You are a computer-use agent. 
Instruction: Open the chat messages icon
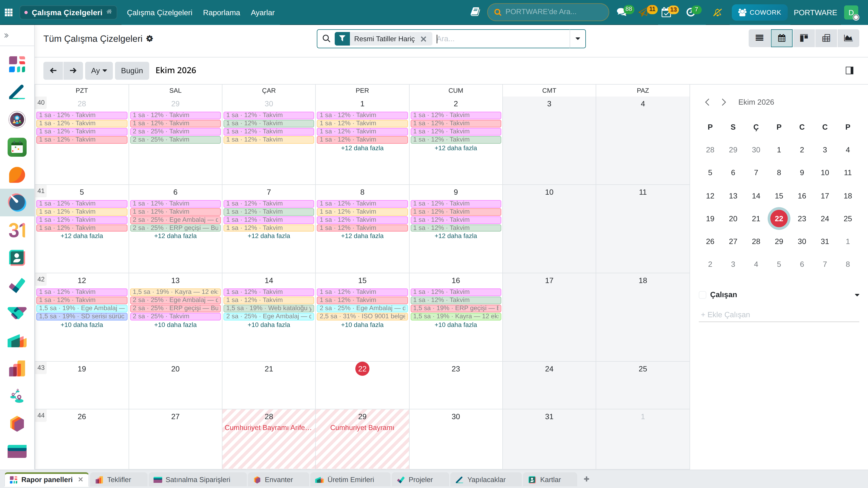621,12
